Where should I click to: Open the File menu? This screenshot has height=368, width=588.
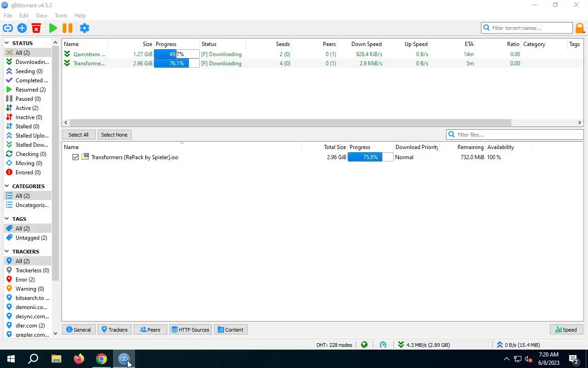pyautogui.click(x=8, y=16)
